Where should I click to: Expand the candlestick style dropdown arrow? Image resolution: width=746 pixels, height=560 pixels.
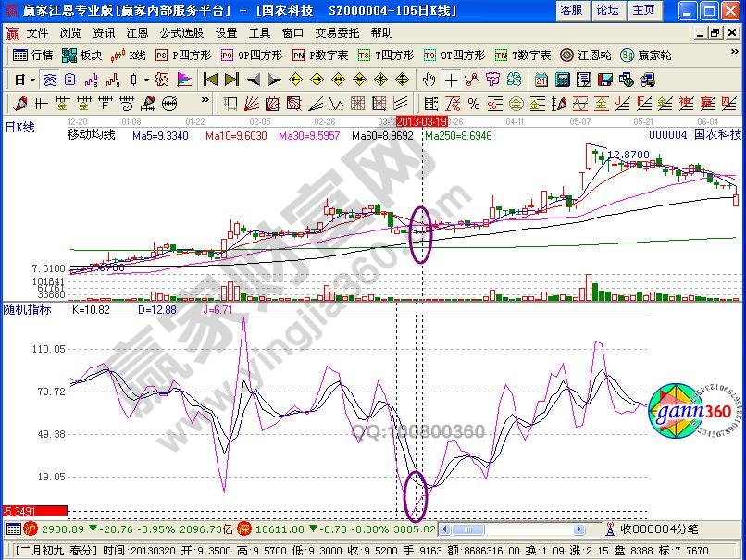pos(147,80)
